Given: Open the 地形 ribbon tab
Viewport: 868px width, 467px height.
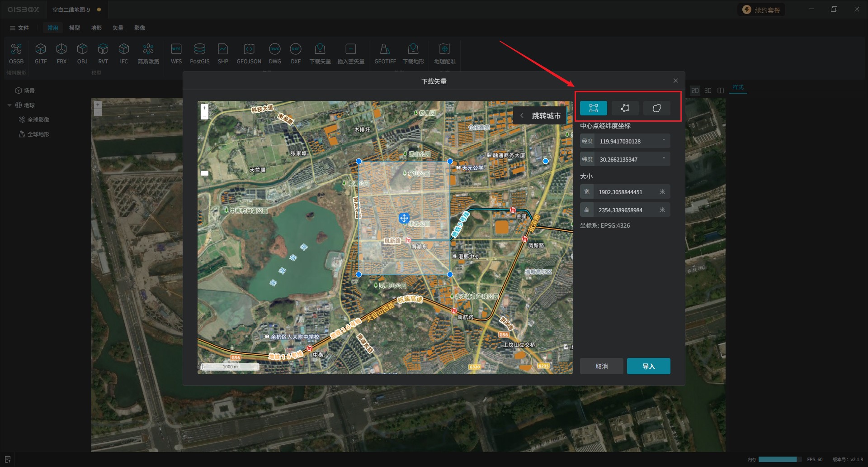Looking at the screenshot, I should click(x=96, y=28).
